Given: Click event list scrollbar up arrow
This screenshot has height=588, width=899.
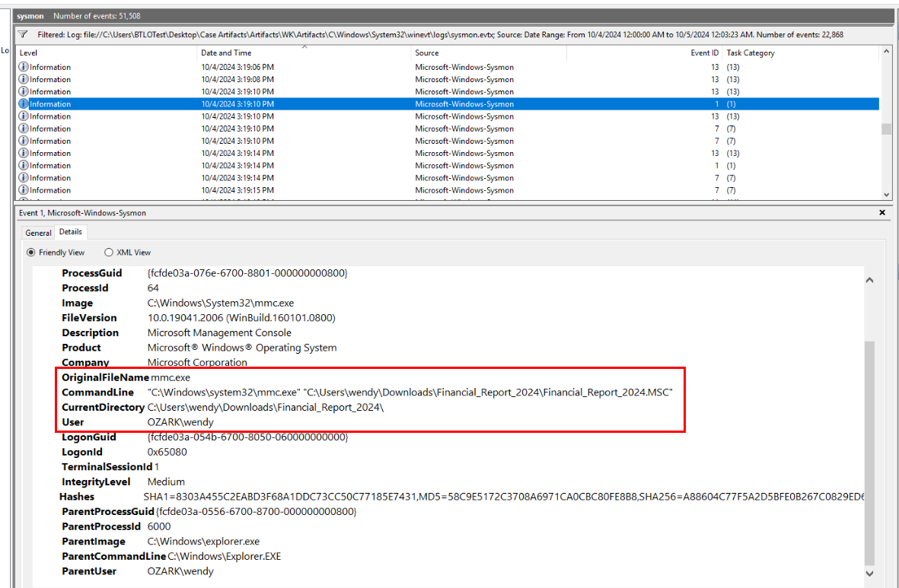Looking at the screenshot, I should 886,53.
